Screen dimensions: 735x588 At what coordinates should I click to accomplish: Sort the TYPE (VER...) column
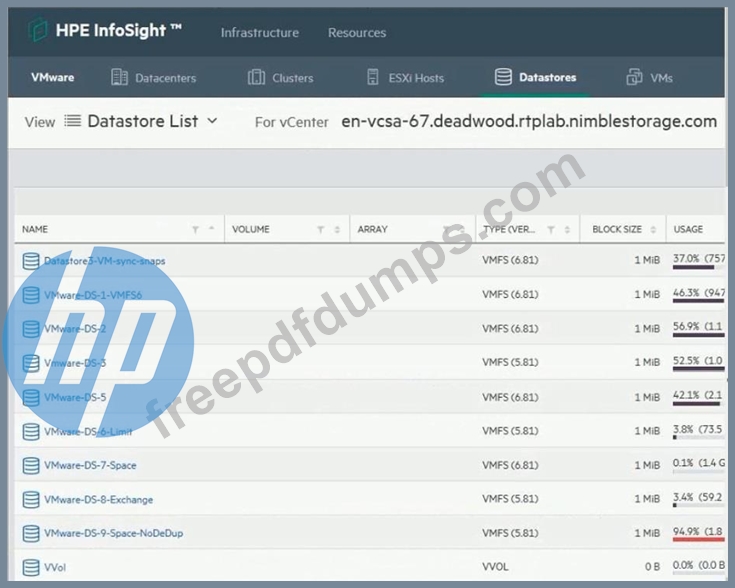567,229
